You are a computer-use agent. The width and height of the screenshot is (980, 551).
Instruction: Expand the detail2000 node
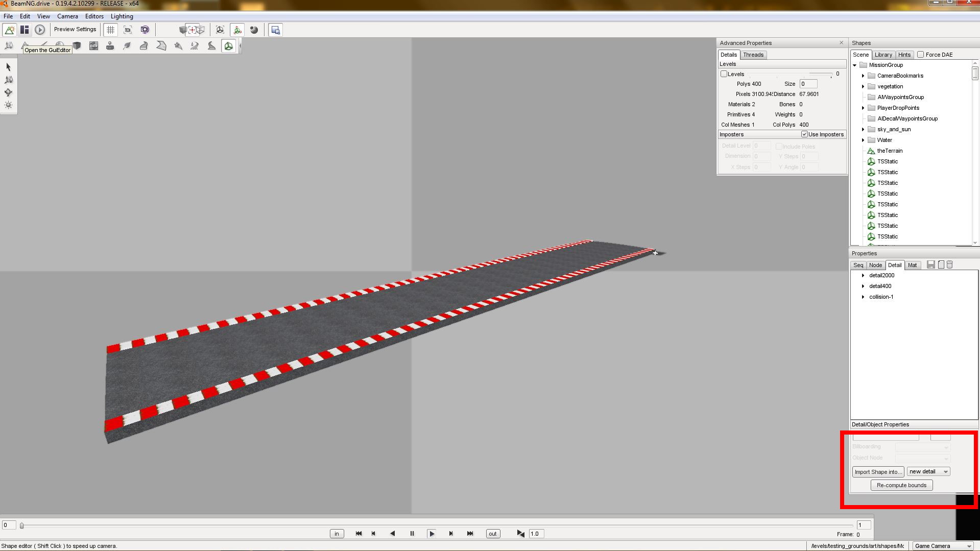(x=863, y=276)
